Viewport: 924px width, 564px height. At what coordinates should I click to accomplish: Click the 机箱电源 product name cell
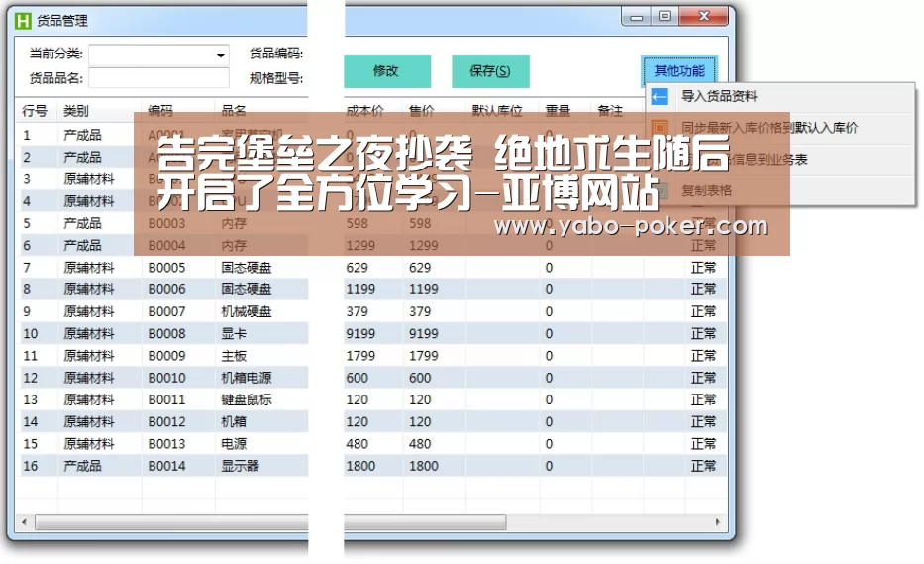(x=247, y=378)
